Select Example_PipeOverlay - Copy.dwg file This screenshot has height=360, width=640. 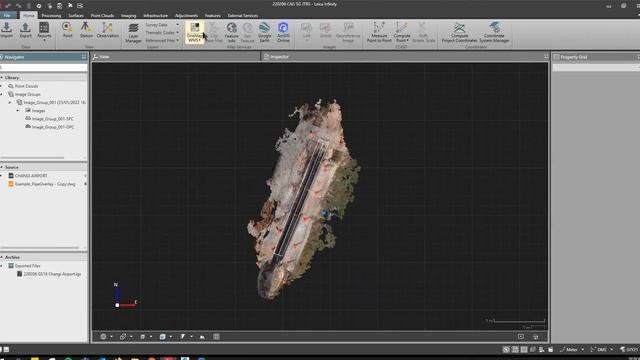(x=45, y=184)
